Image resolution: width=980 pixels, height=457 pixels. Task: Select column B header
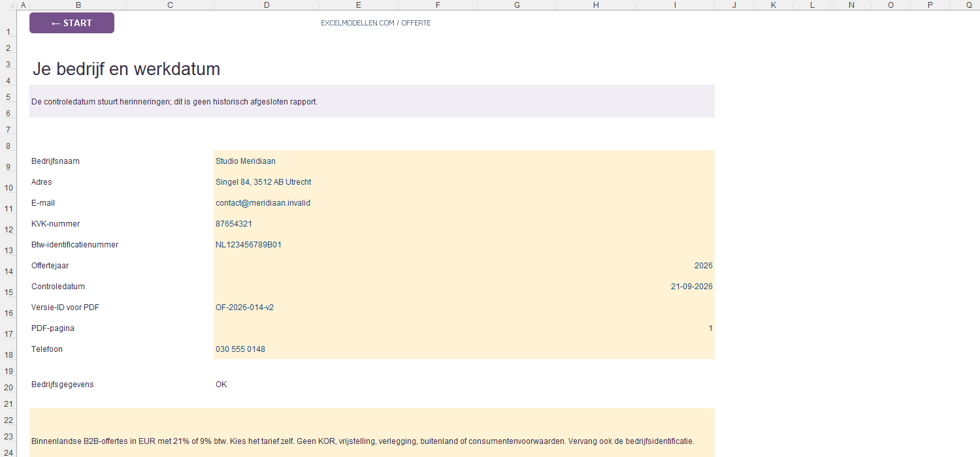point(78,5)
